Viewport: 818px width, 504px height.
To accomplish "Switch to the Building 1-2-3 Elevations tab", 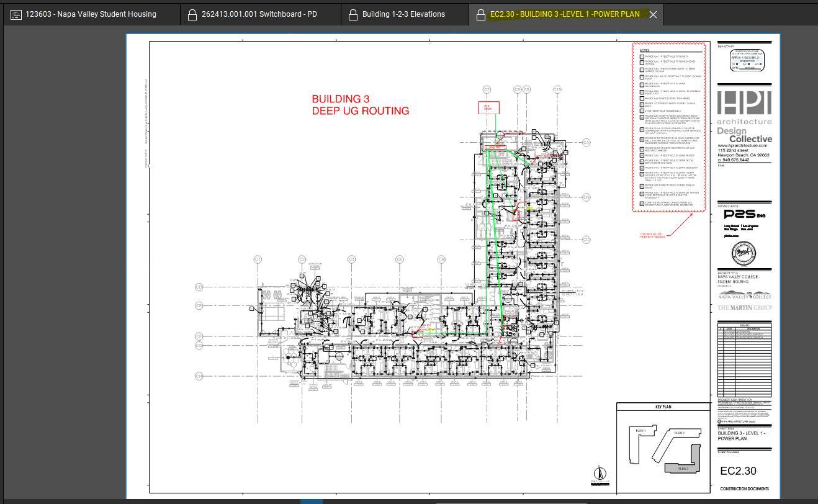I will click(x=403, y=14).
